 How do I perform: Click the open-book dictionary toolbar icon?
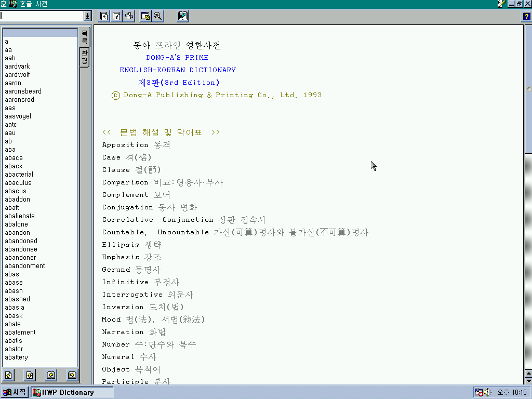click(x=183, y=16)
